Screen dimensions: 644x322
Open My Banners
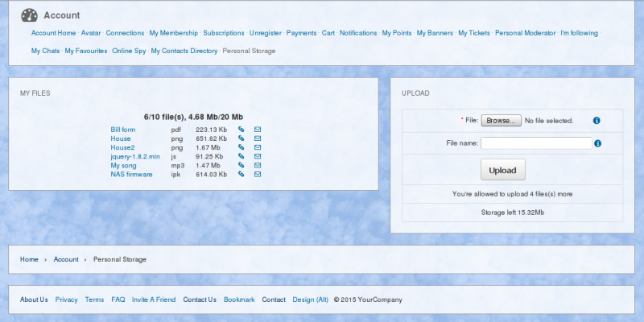click(x=435, y=33)
